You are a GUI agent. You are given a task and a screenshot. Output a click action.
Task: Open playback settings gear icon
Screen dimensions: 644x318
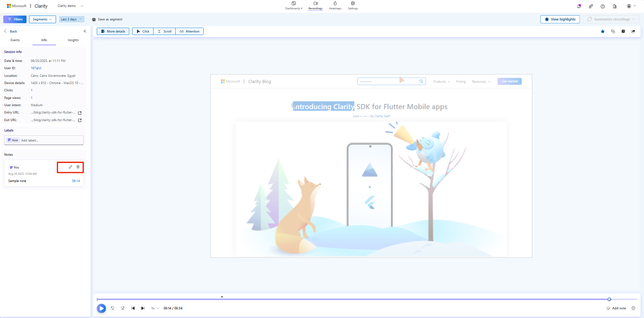pos(633,308)
